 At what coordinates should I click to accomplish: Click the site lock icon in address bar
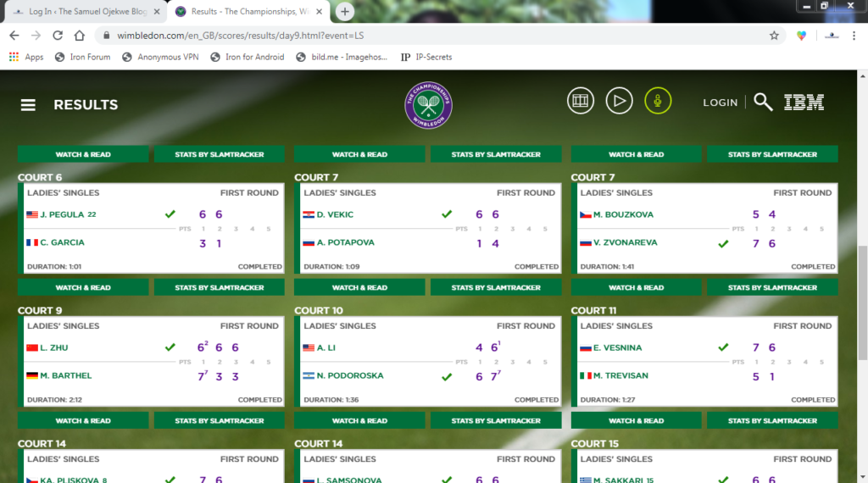106,36
